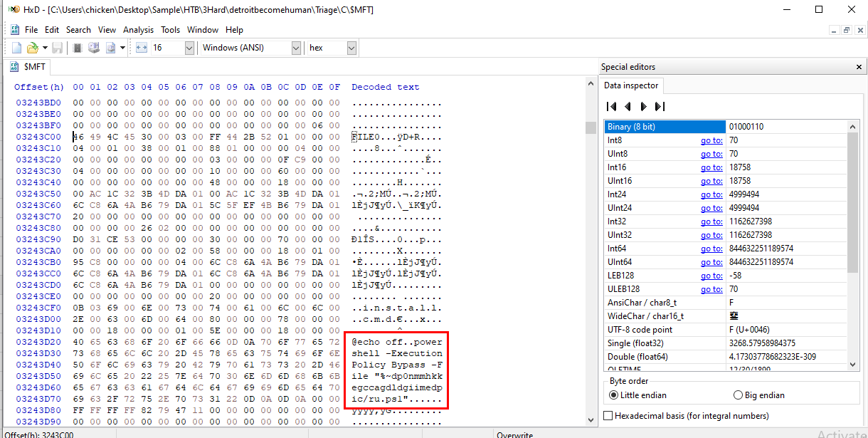Go to previous byte in Data inspector
This screenshot has height=438, width=868.
628,106
